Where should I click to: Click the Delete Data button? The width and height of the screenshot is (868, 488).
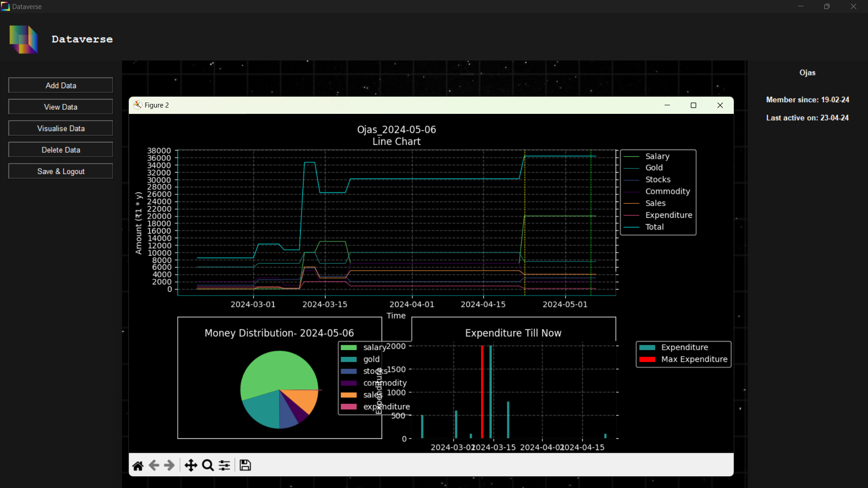pyautogui.click(x=61, y=150)
